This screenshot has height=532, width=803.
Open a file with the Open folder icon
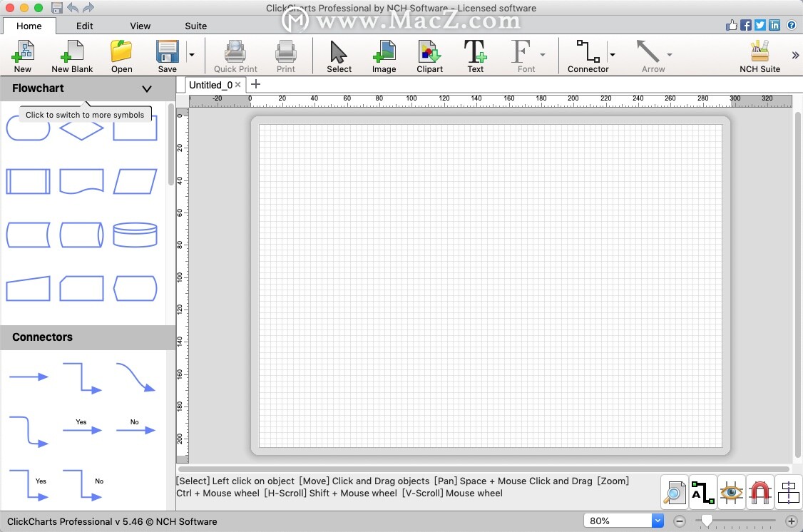[x=121, y=56]
